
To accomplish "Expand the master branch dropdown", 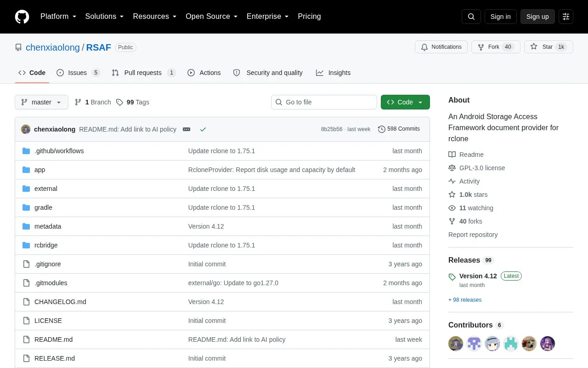I will click(x=41, y=102).
